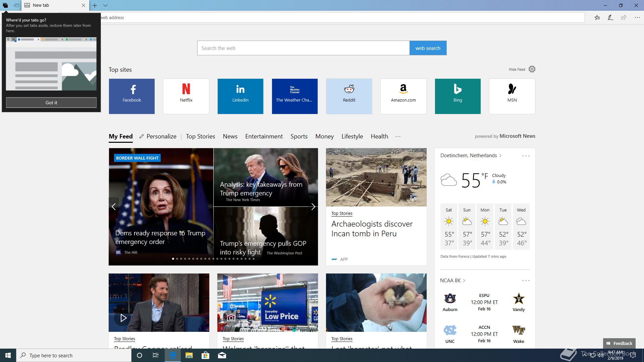This screenshot has width=644, height=362.
Task: Dismiss the tip with Got it button
Action: point(51,103)
